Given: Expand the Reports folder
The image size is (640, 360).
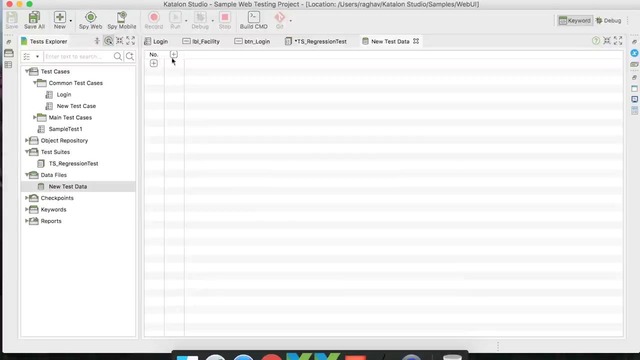Looking at the screenshot, I should (27, 221).
